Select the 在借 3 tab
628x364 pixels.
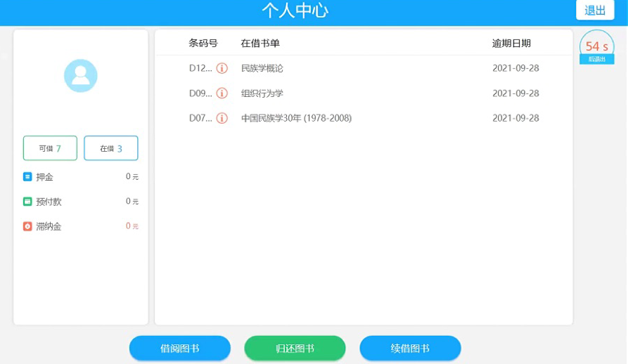pos(111,148)
